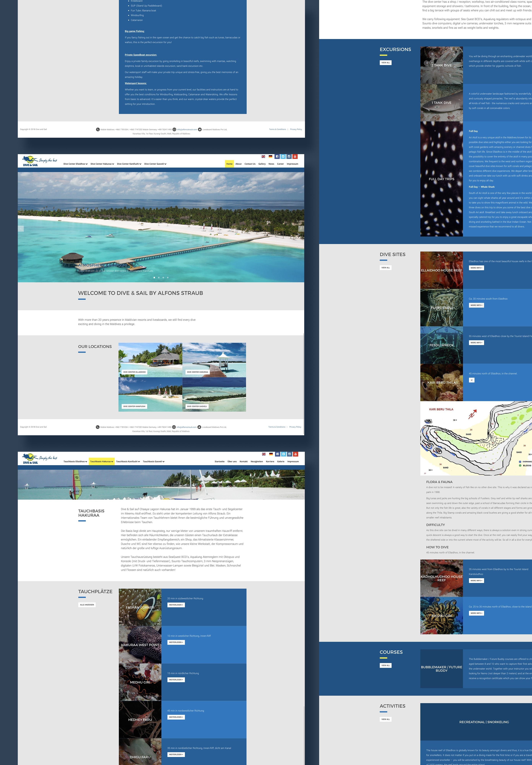Go to next slide with right carousel arrow
The image size is (532, 765).
(301, 229)
